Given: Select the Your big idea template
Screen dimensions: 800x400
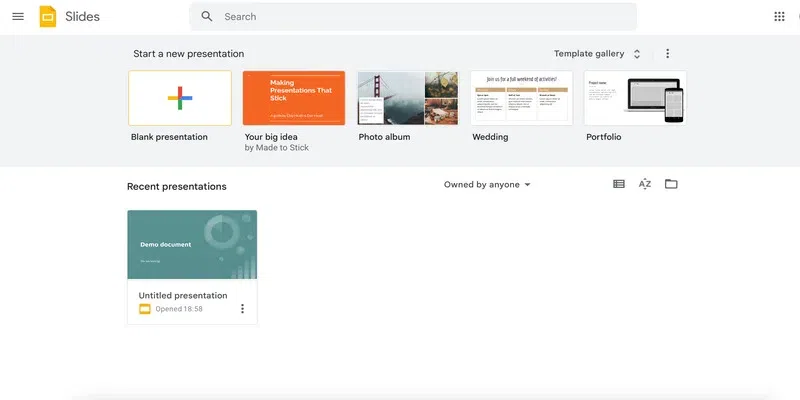Looking at the screenshot, I should click(294, 98).
